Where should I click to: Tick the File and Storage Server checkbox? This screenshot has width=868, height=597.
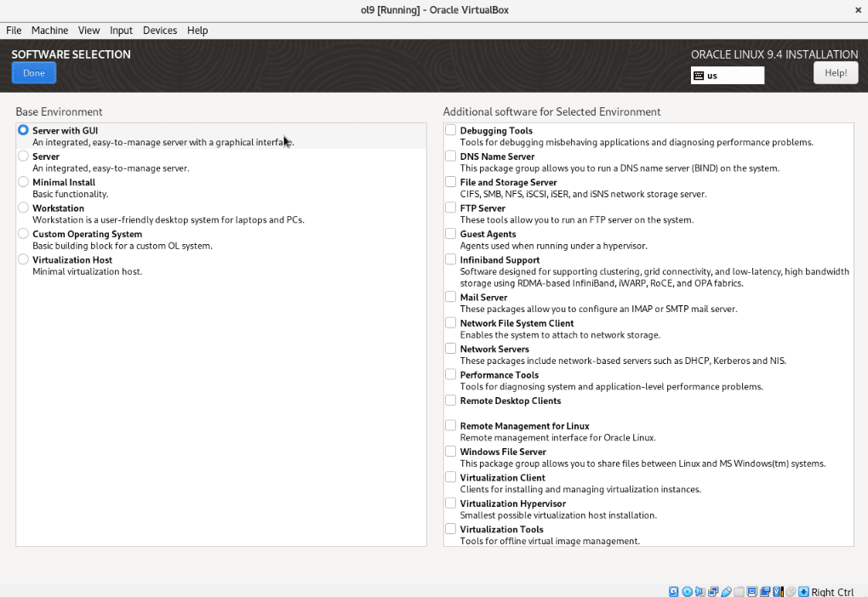(451, 181)
